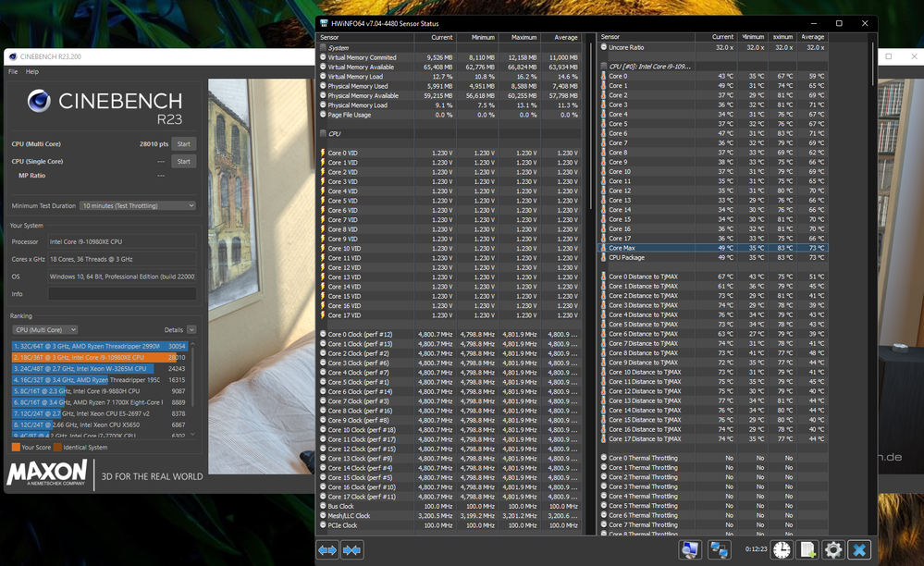Open the Minimum Test Duration dropdown
Image resolution: width=924 pixels, height=566 pixels.
[x=138, y=205]
